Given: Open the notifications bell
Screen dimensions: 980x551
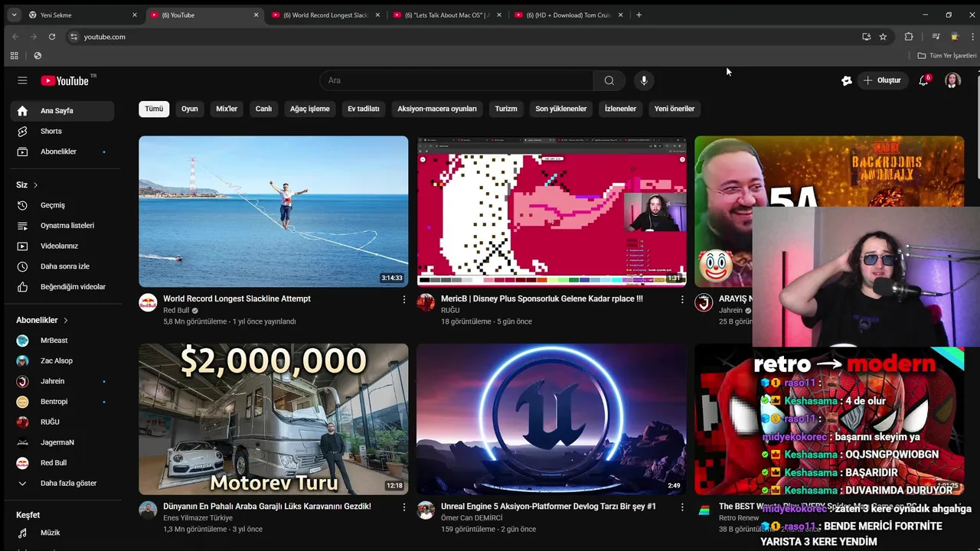Looking at the screenshot, I should point(923,80).
